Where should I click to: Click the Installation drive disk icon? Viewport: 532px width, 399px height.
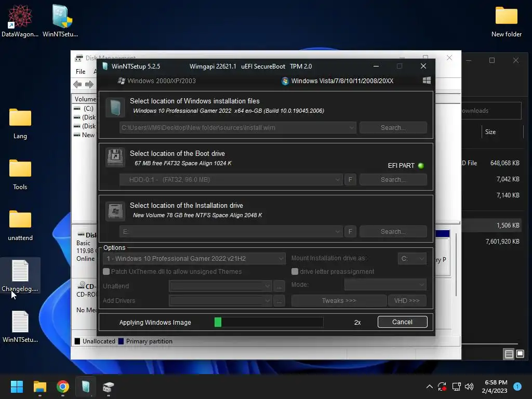click(x=115, y=211)
